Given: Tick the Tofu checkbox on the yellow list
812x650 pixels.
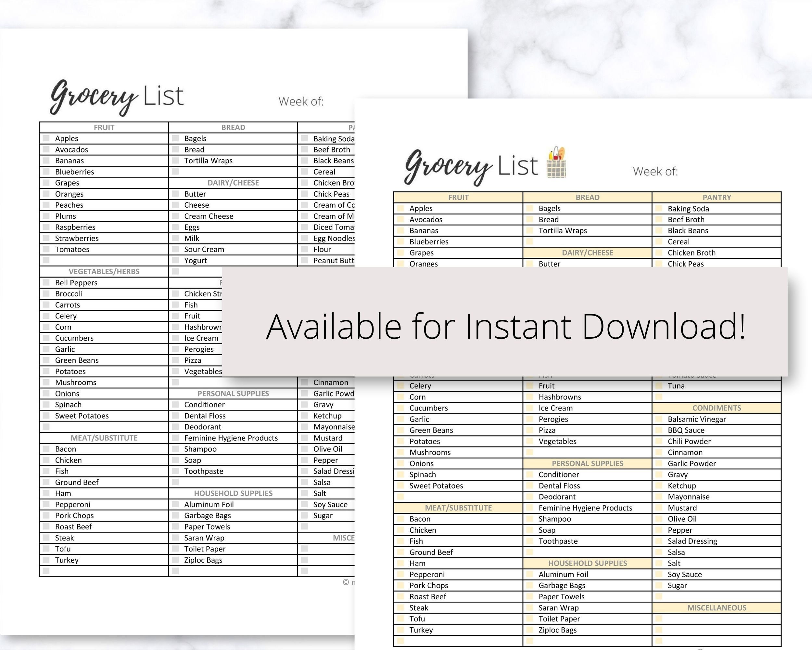Looking at the screenshot, I should tap(400, 618).
